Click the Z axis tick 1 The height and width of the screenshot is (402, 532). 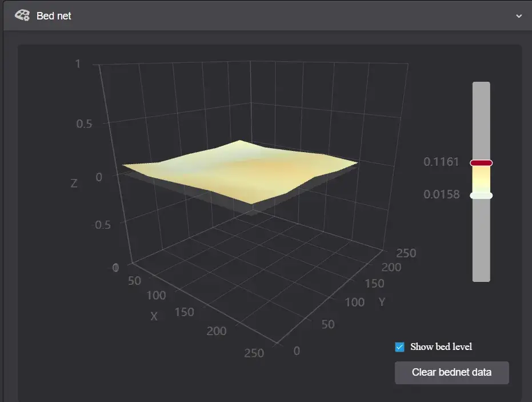pos(78,64)
